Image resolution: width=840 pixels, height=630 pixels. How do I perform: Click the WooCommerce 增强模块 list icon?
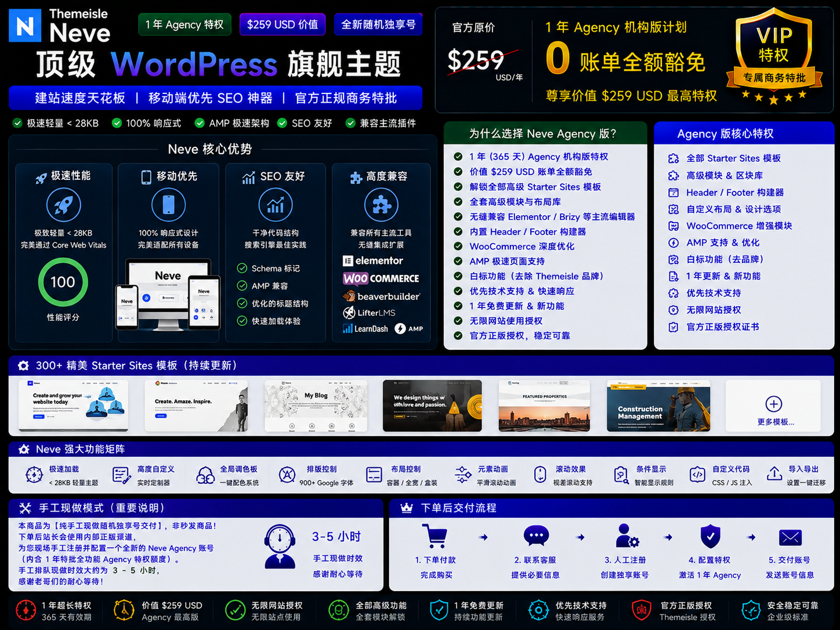point(674,226)
